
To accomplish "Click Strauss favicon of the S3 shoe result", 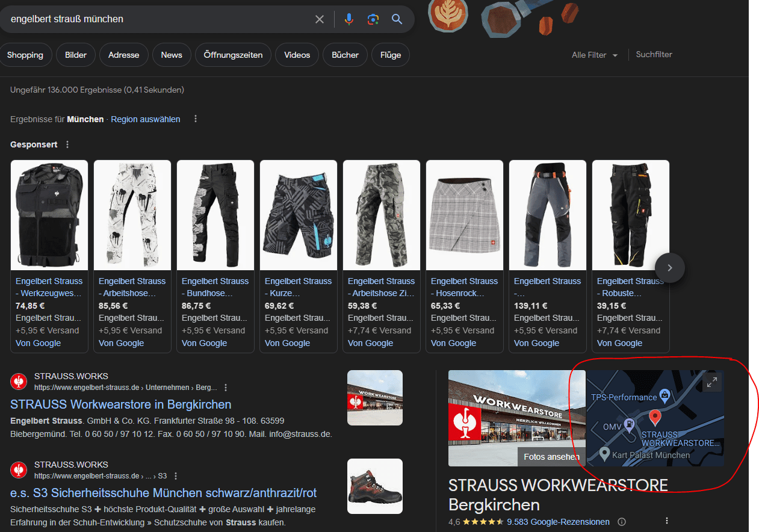I will (x=19, y=470).
